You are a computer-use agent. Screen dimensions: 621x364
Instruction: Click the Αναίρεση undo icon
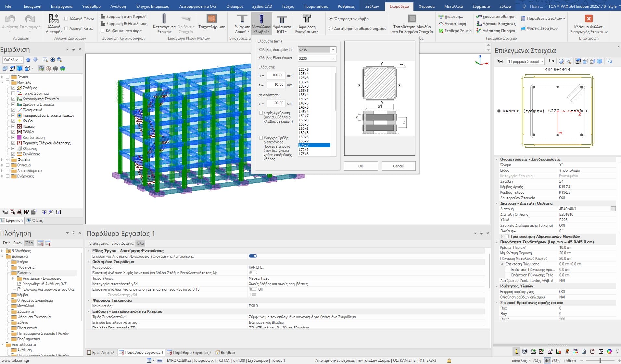tap(10, 19)
